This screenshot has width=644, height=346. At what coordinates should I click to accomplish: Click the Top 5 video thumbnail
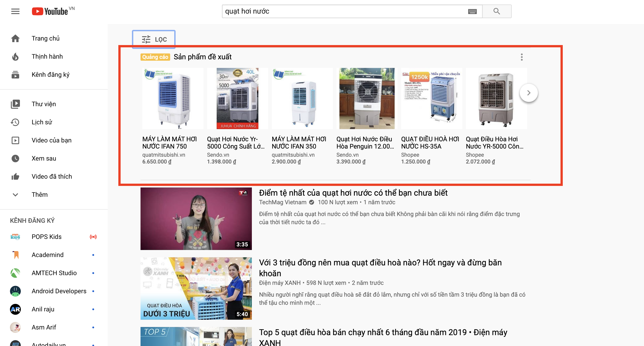coord(196,336)
